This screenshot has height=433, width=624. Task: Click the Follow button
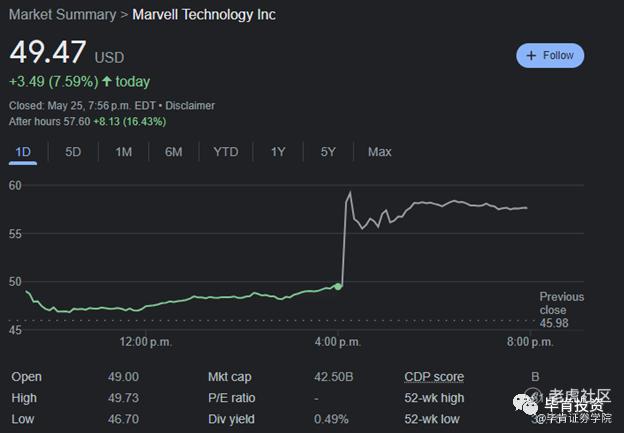click(x=550, y=56)
